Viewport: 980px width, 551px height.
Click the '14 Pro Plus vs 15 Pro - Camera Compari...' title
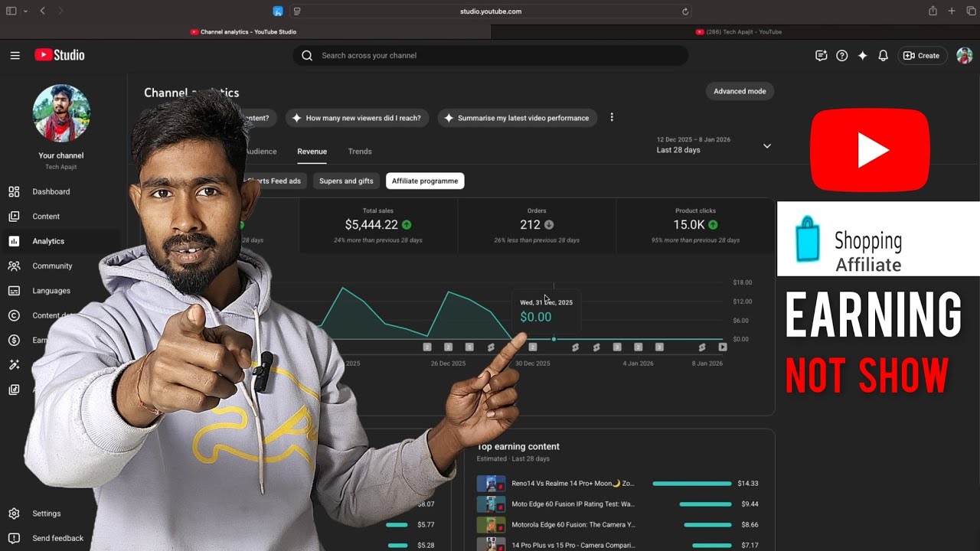point(573,546)
